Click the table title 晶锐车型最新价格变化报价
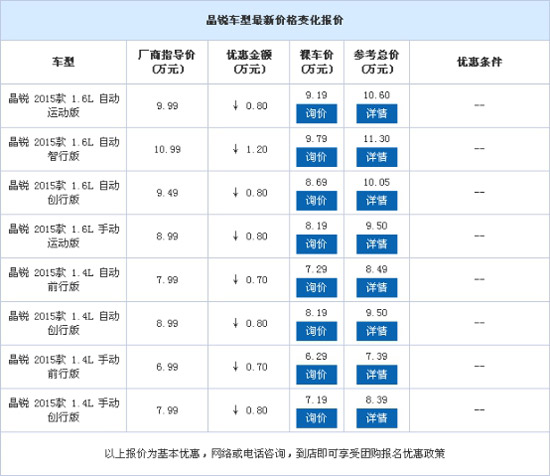The image size is (550, 476). click(x=275, y=20)
